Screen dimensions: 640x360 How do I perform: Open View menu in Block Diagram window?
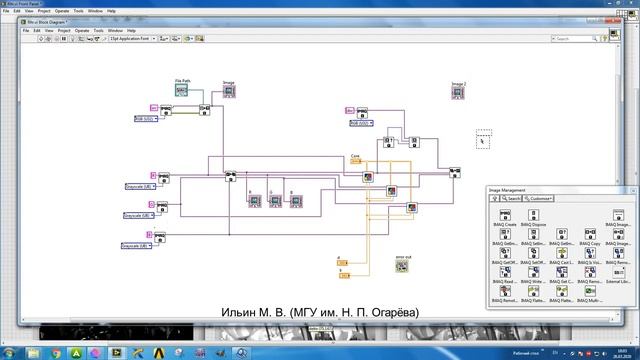click(x=49, y=31)
